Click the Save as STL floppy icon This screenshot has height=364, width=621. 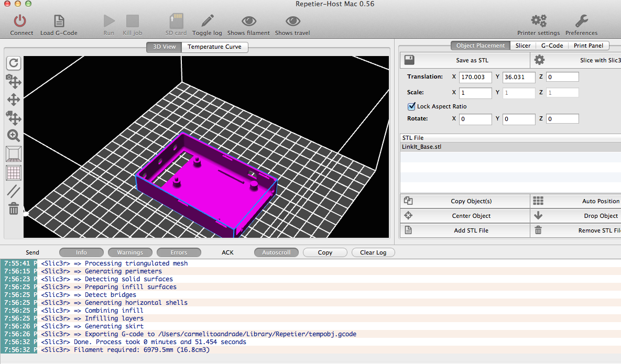point(409,60)
